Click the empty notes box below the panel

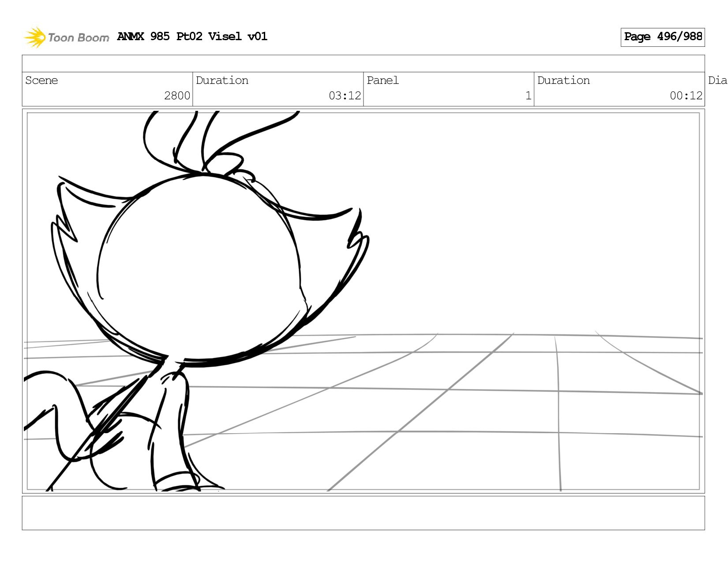[363, 513]
